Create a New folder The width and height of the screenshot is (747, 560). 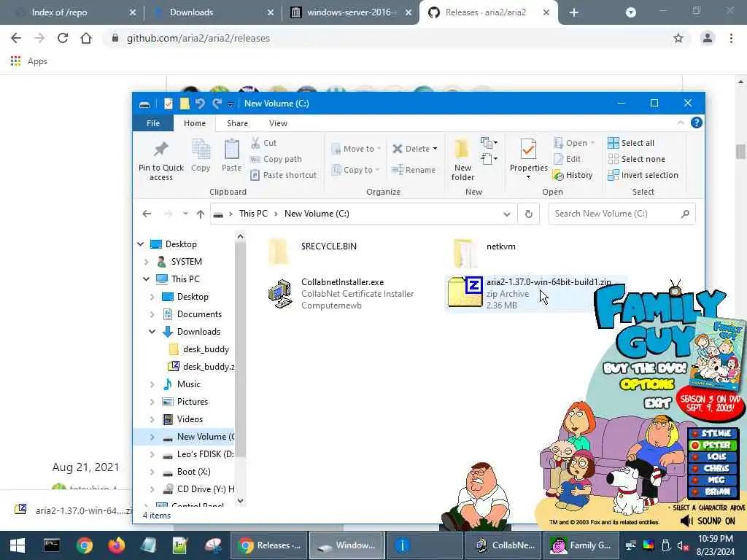tap(462, 160)
